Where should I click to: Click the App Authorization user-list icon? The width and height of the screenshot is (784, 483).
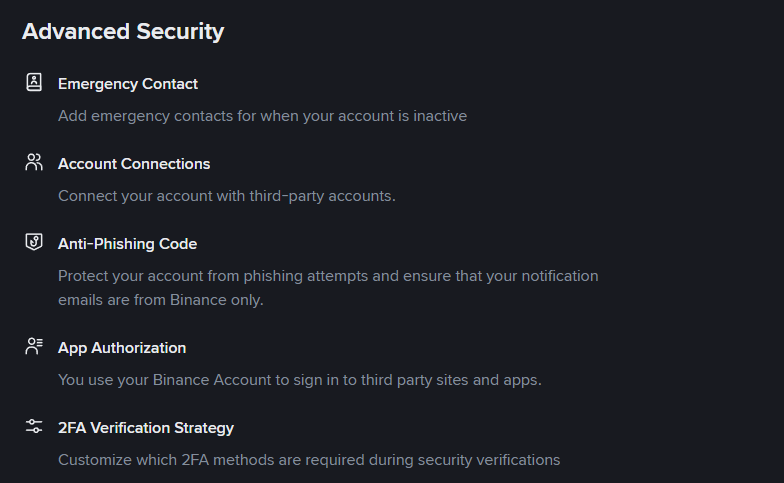(x=34, y=347)
